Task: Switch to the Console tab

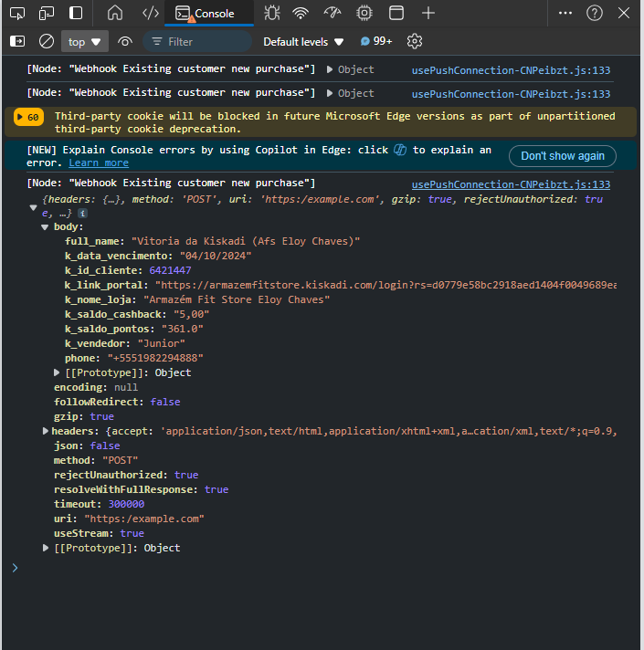Action: [209, 14]
